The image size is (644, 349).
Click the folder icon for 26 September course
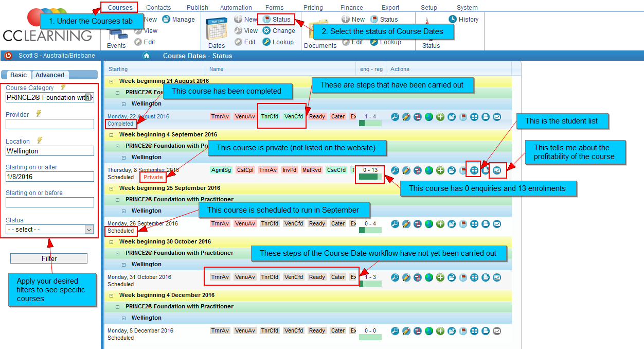click(x=452, y=224)
